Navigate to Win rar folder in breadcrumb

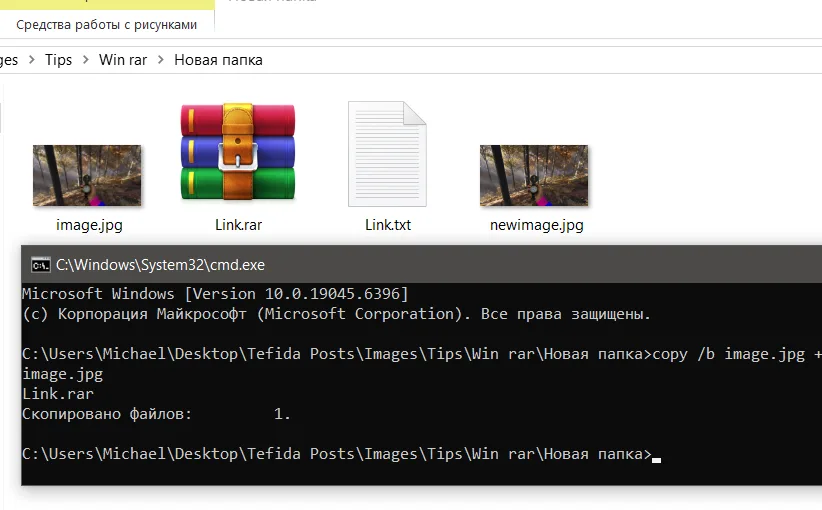(123, 60)
